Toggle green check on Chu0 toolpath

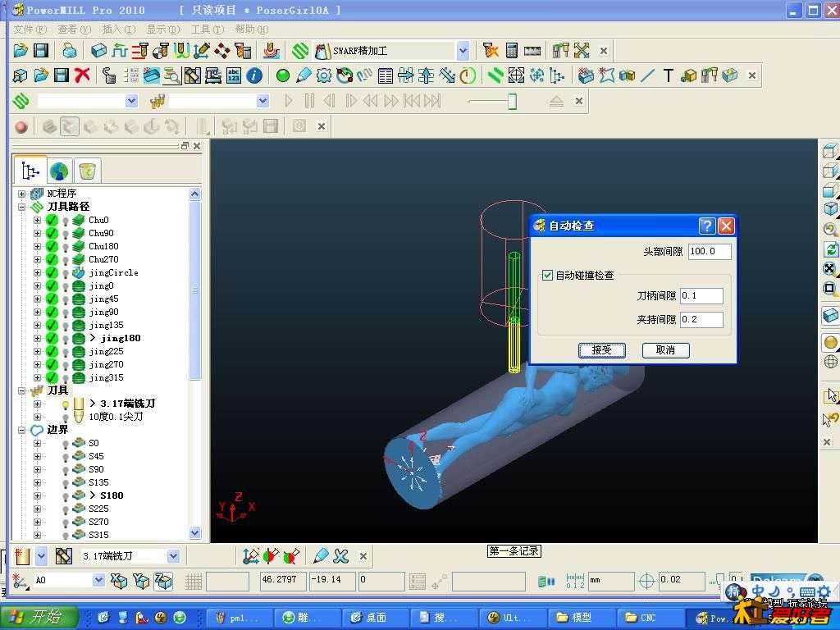[52, 220]
